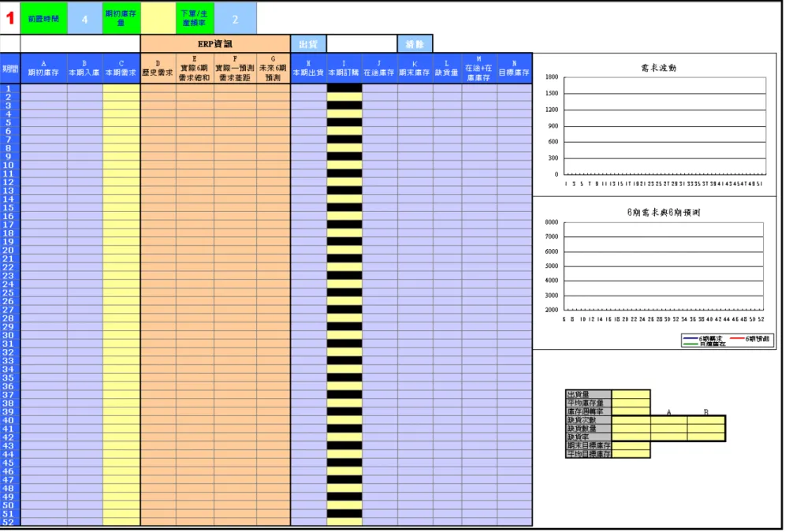The width and height of the screenshot is (789, 532).
Task: Click the 庫存週轉率 summary label
Action: coord(588,411)
